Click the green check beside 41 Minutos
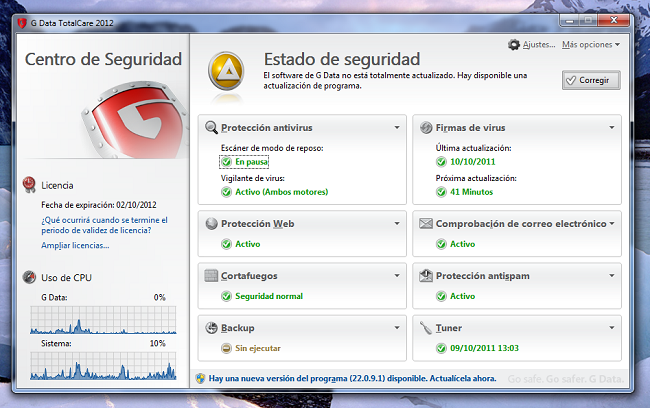The width and height of the screenshot is (650, 408). point(441,192)
